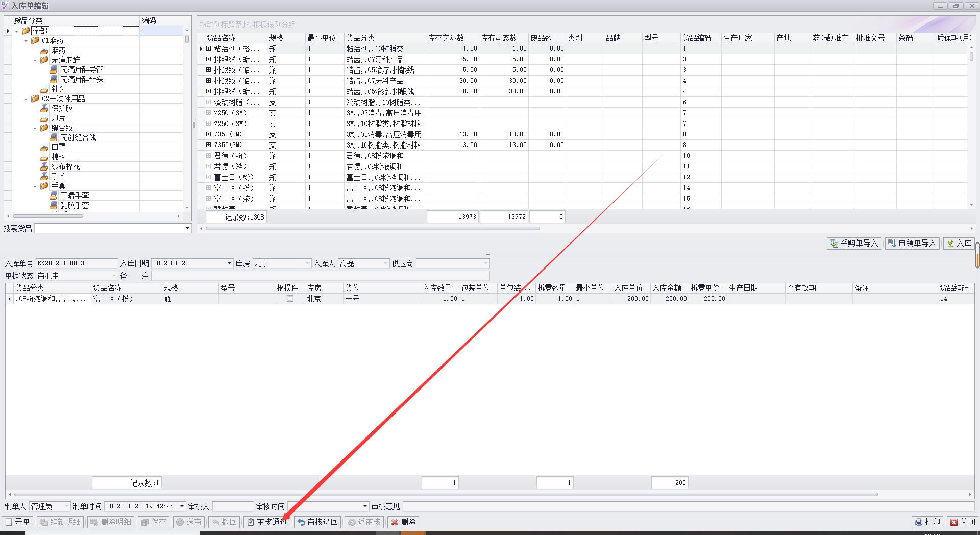Click the 打印 print button

click(928, 522)
